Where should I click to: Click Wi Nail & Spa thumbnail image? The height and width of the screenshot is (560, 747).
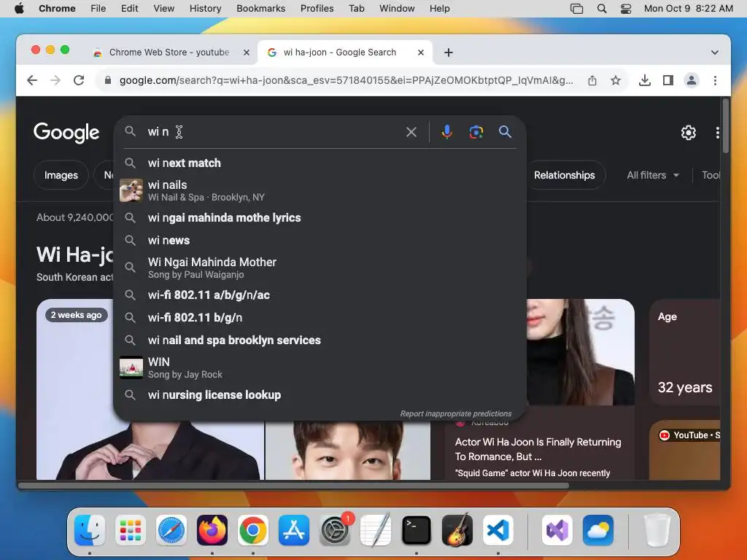coord(131,190)
